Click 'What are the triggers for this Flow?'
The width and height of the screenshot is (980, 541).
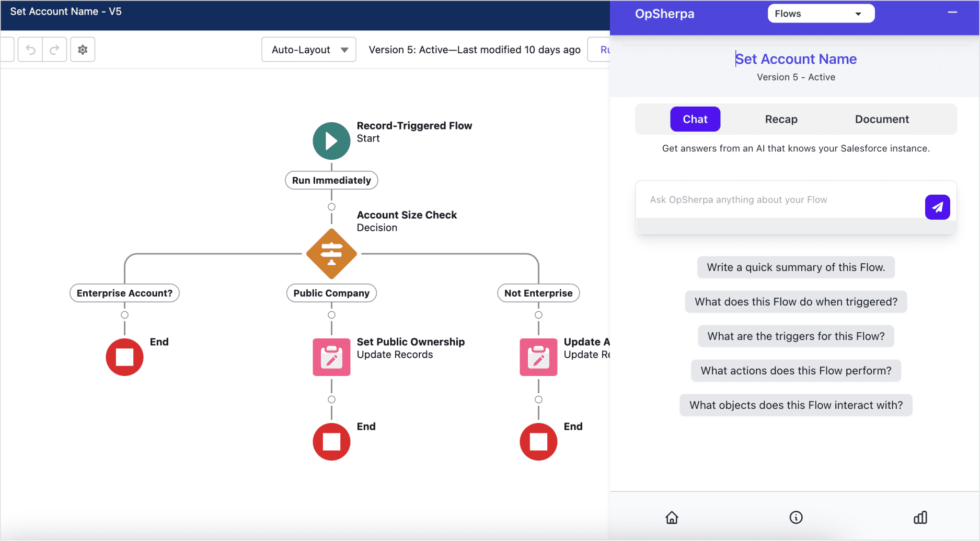pyautogui.click(x=796, y=336)
